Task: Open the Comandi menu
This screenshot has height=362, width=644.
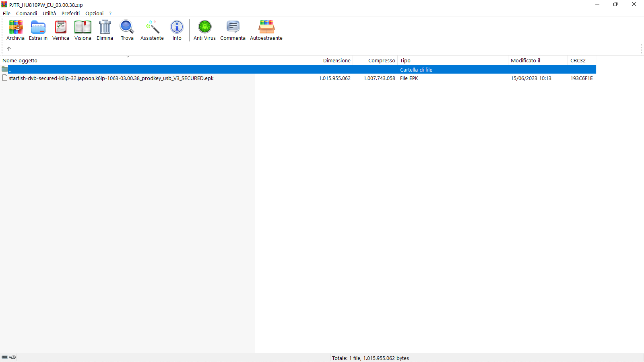Action: [x=27, y=13]
